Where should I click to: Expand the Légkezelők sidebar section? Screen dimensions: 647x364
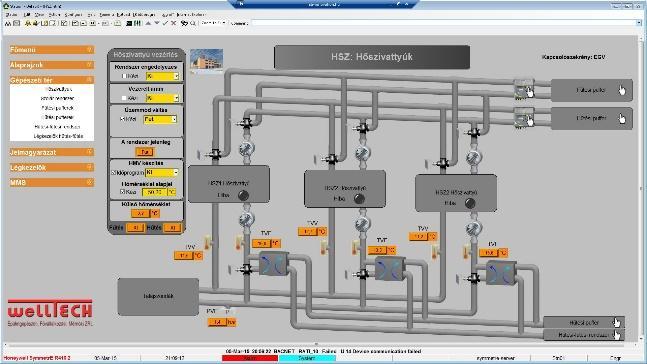coord(52,168)
